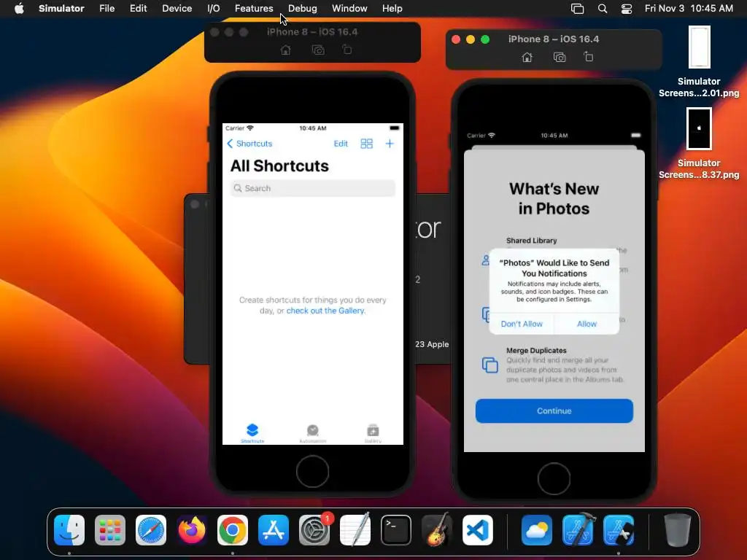Open Google Chrome from the dock

[x=233, y=530]
